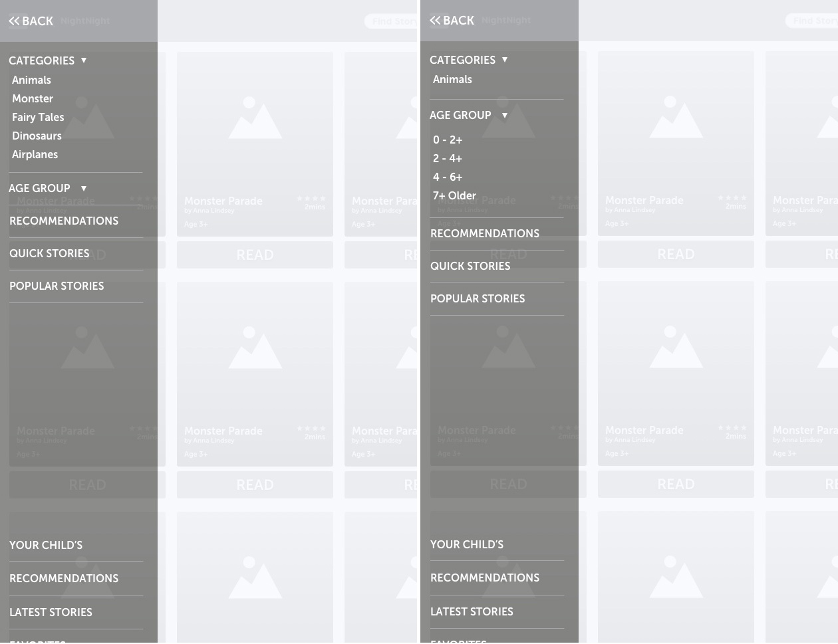Click star rating on top uncovered right-screen story card
The image size is (838, 644).
732,197
